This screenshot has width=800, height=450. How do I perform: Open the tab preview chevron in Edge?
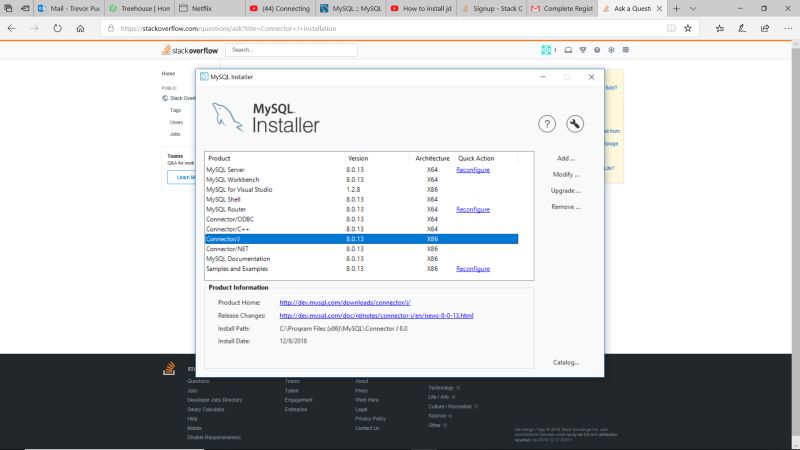coord(693,9)
